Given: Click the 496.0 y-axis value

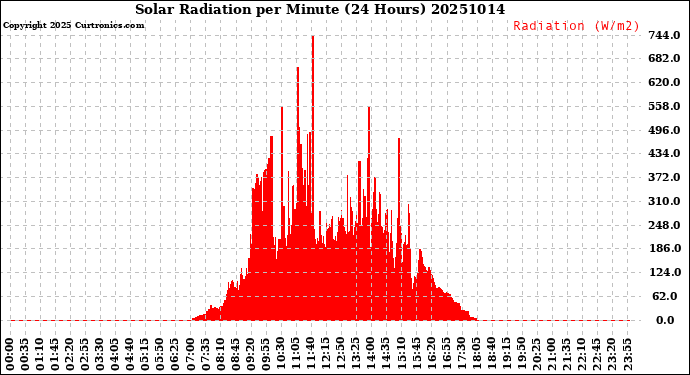Looking at the screenshot, I should [665, 130].
